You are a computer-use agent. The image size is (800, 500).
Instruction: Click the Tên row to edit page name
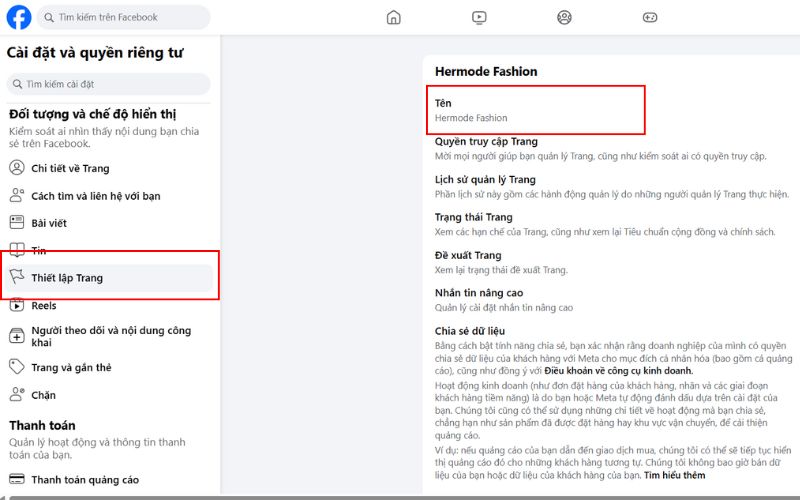click(x=536, y=110)
